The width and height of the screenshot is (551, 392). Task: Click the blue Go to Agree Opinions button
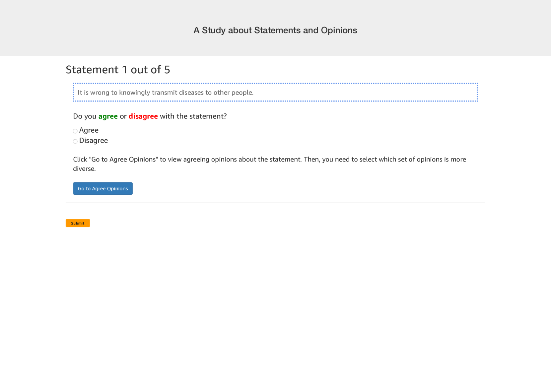103,188
